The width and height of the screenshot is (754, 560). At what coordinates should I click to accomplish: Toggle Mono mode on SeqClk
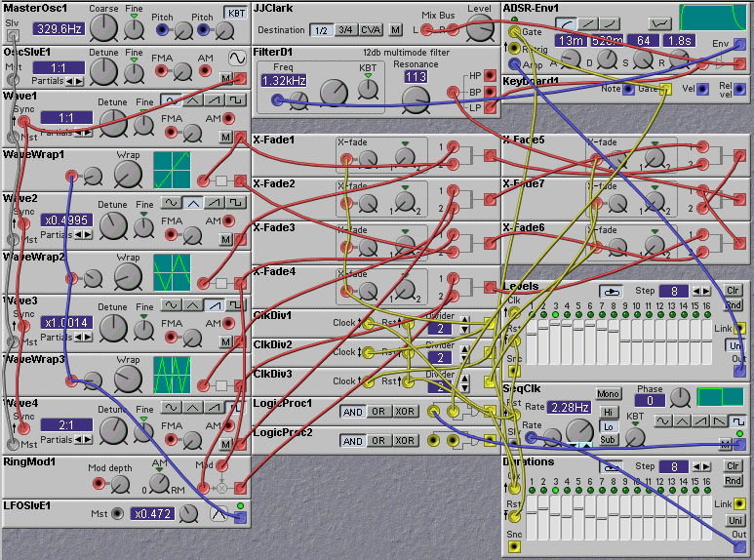coord(609,394)
